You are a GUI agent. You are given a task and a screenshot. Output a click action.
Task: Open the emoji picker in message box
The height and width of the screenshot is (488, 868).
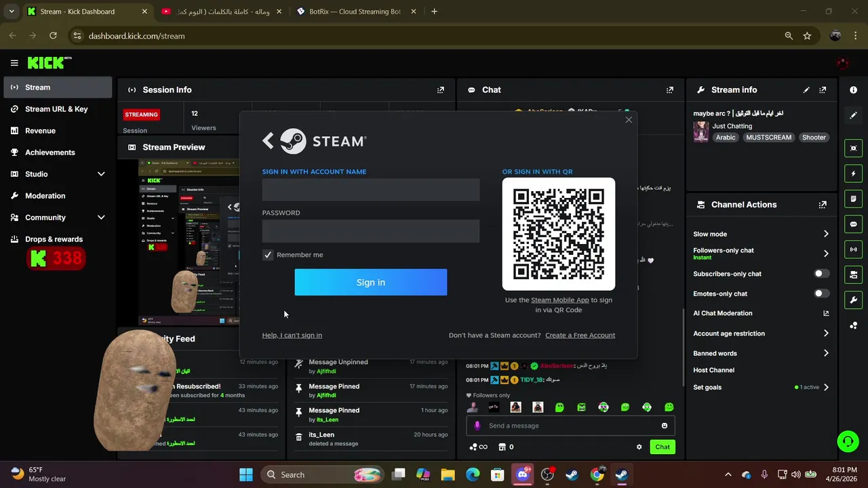664,426
